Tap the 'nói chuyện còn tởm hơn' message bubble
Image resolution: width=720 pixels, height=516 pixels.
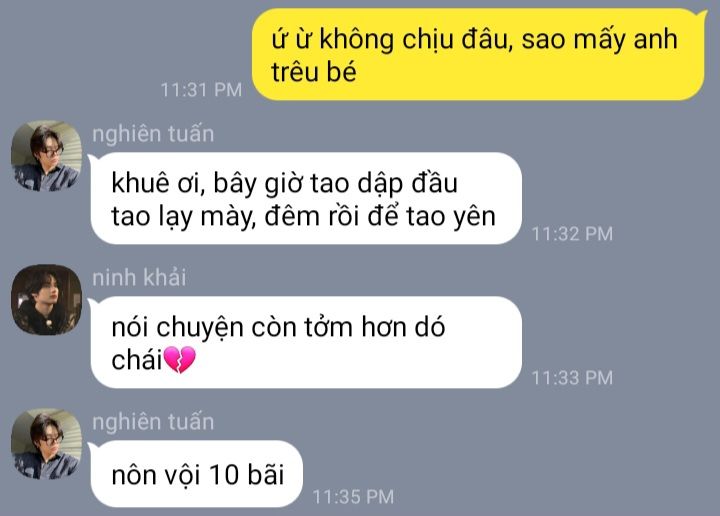click(x=306, y=342)
